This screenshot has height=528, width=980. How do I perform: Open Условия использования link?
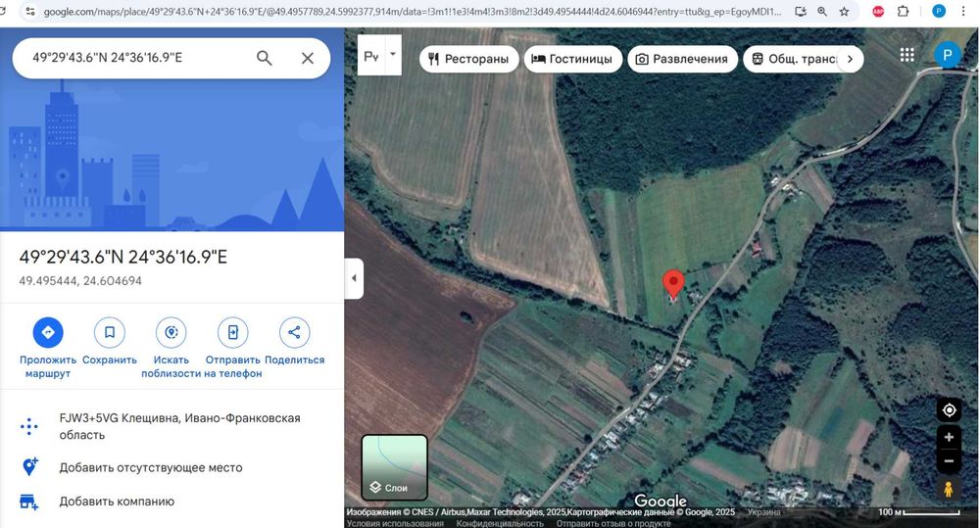coord(395,524)
